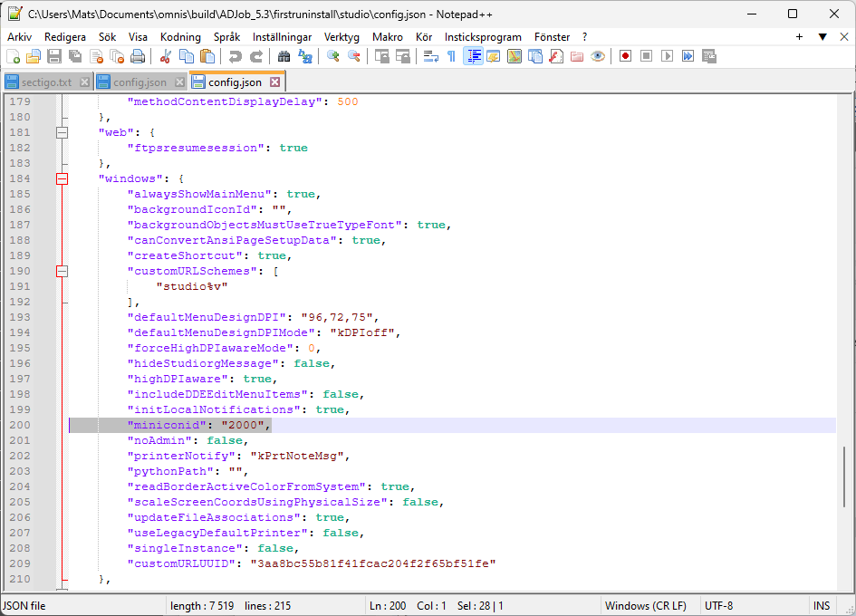Run macro multiple times icon
856x616 pixels.
tap(688, 56)
